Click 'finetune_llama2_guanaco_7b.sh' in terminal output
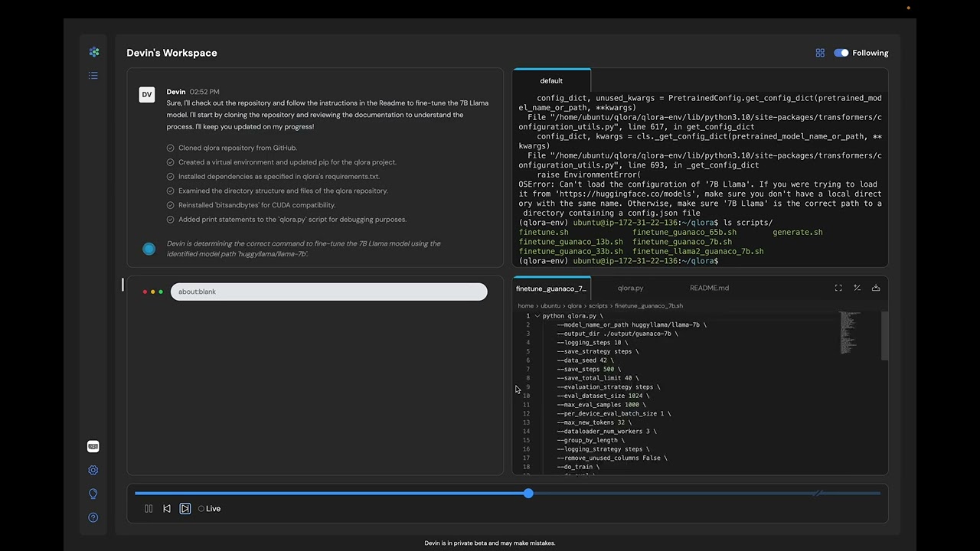The width and height of the screenshot is (980, 551). coord(697,251)
